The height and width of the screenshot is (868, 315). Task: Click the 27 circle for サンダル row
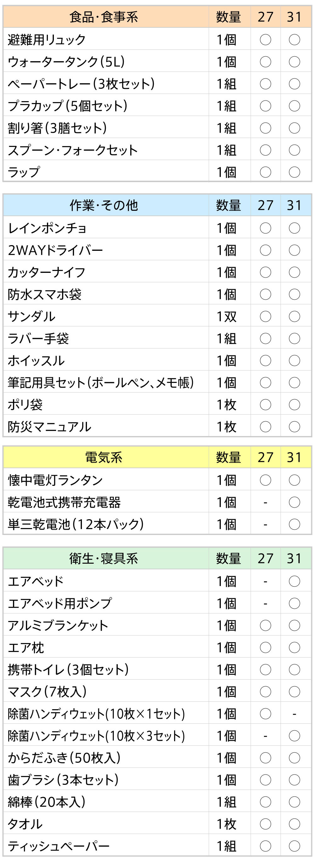[266, 316]
